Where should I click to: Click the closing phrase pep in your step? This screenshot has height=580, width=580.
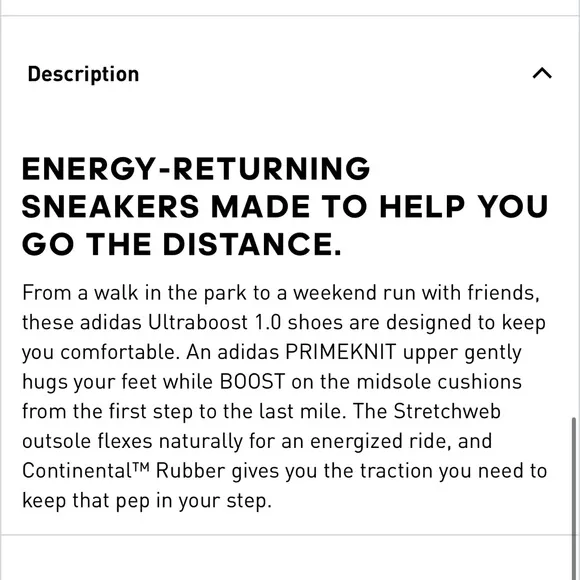coord(194,502)
